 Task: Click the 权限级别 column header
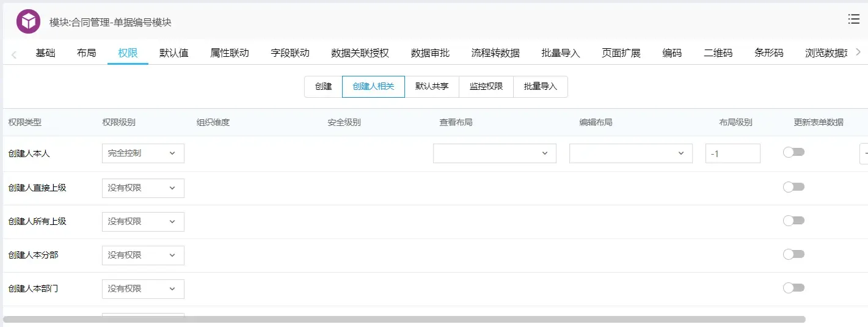click(x=119, y=122)
